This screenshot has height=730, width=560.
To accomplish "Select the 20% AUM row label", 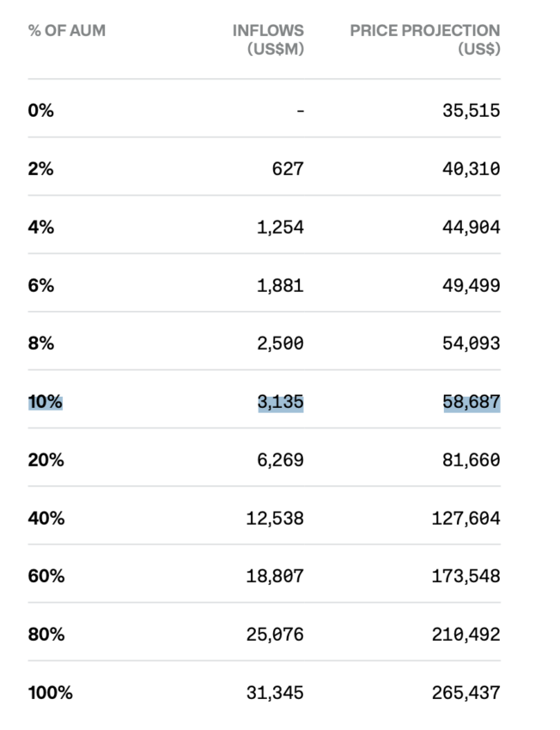I will coord(46,460).
